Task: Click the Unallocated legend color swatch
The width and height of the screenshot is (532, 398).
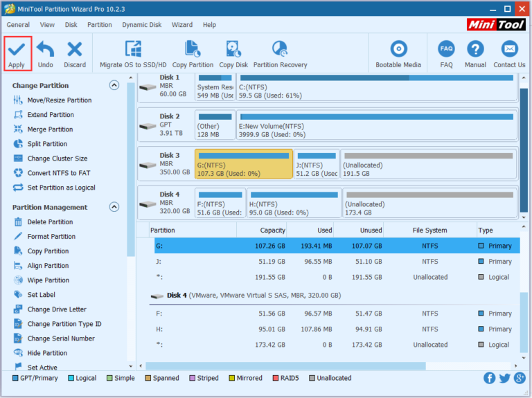Action: click(x=312, y=379)
